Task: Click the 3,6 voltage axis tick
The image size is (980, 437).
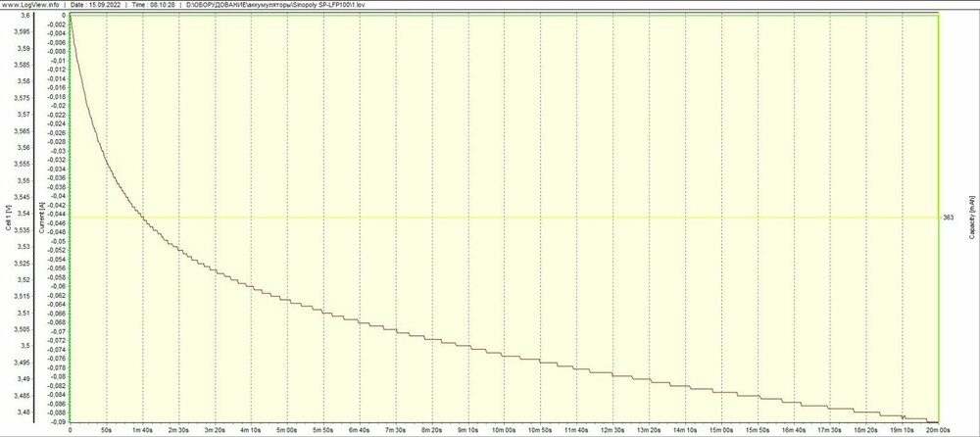Action: [25, 15]
